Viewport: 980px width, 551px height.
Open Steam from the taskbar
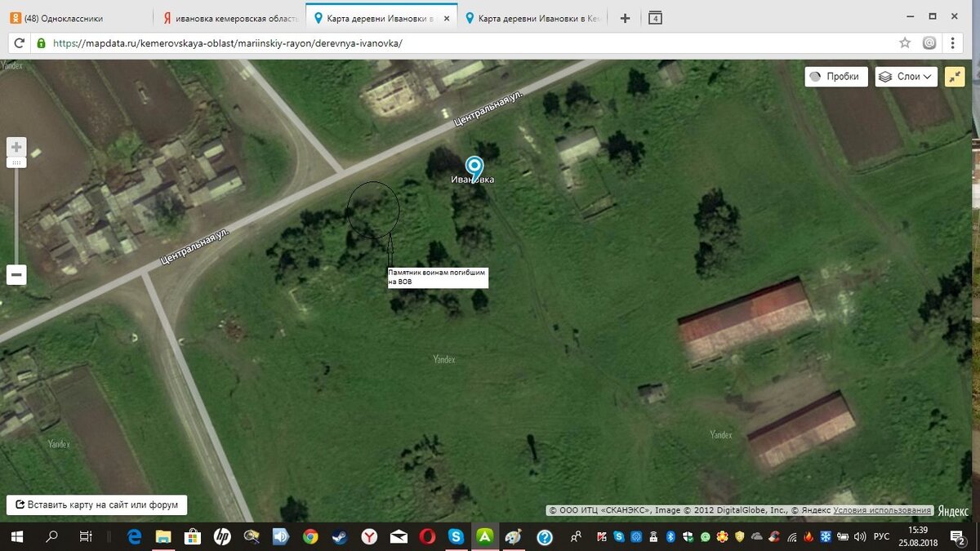coord(340,536)
